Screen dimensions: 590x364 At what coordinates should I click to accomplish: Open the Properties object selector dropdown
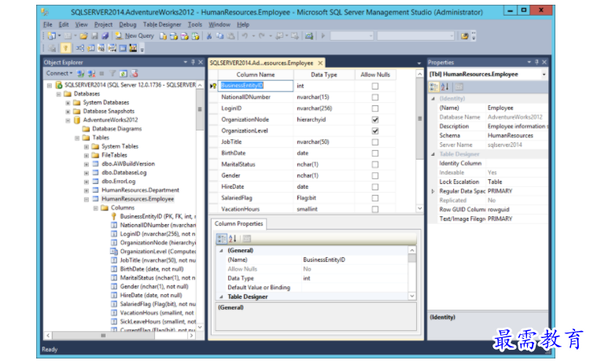(544, 75)
